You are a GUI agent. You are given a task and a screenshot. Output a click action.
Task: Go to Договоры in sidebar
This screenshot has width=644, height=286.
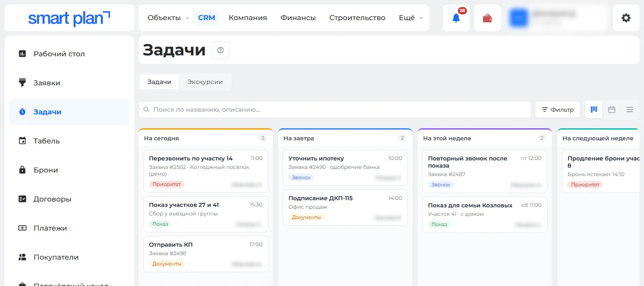[x=69, y=199]
